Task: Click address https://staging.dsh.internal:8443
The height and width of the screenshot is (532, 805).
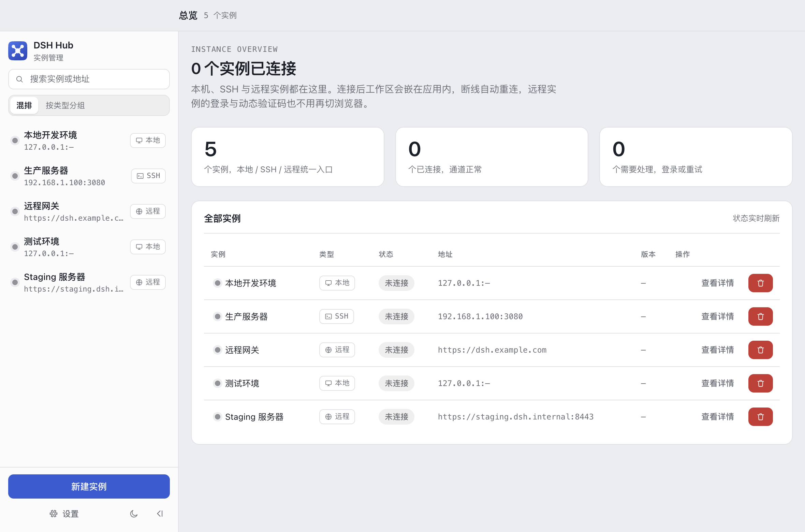Action: coord(516,417)
